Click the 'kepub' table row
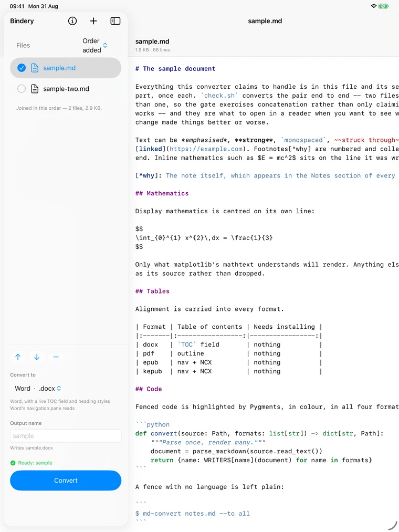The image size is (399, 532). [x=229, y=371]
